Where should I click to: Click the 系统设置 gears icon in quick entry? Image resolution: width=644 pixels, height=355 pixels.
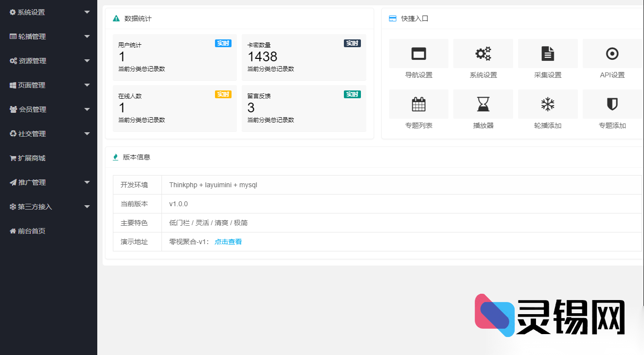483,53
